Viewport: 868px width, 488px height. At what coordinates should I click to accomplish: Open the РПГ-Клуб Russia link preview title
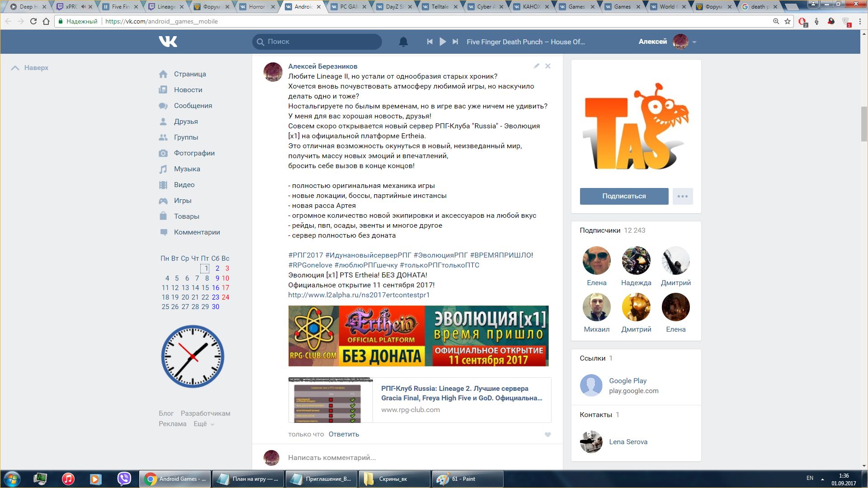coord(462,393)
